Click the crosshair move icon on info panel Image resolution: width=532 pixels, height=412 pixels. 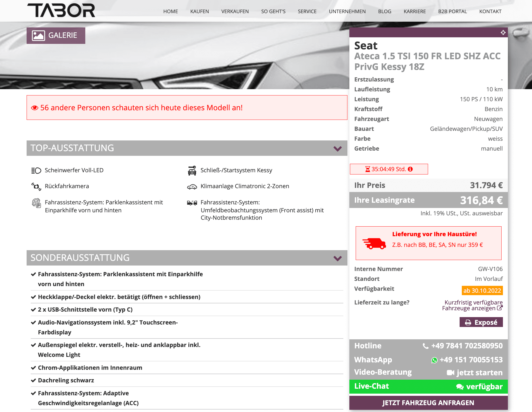click(503, 33)
